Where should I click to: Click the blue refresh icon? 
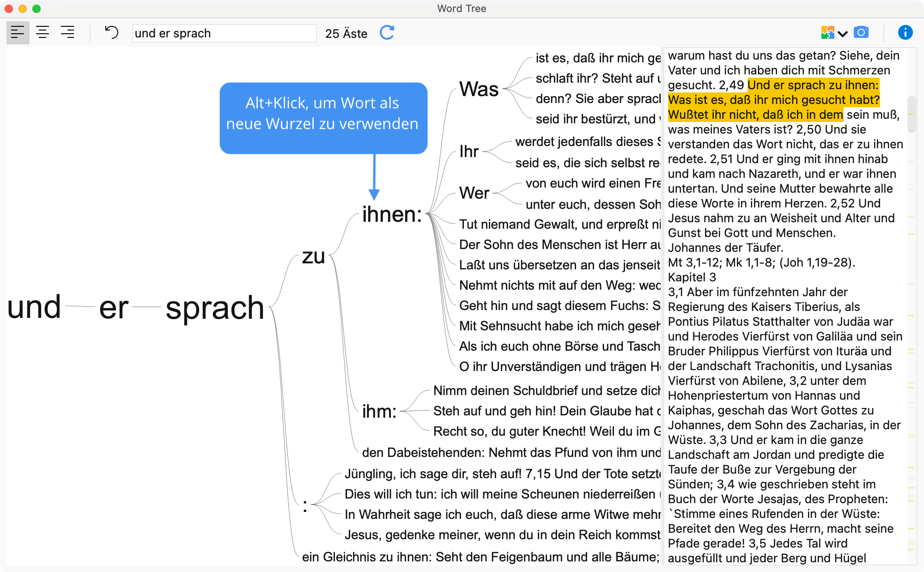(x=387, y=33)
